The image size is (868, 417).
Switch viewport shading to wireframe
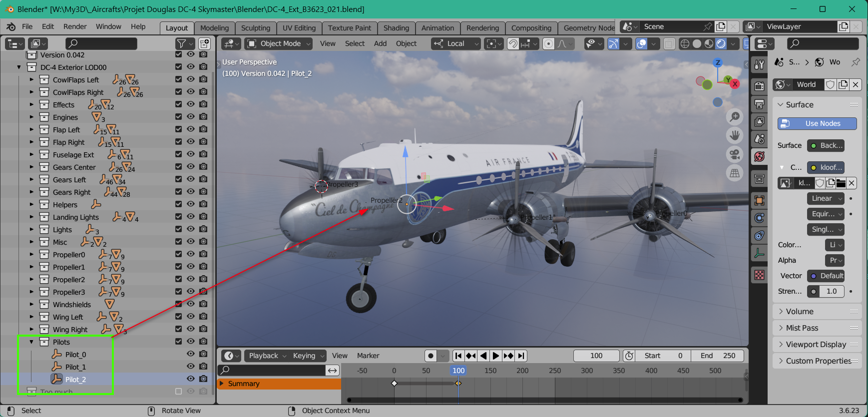tap(685, 43)
